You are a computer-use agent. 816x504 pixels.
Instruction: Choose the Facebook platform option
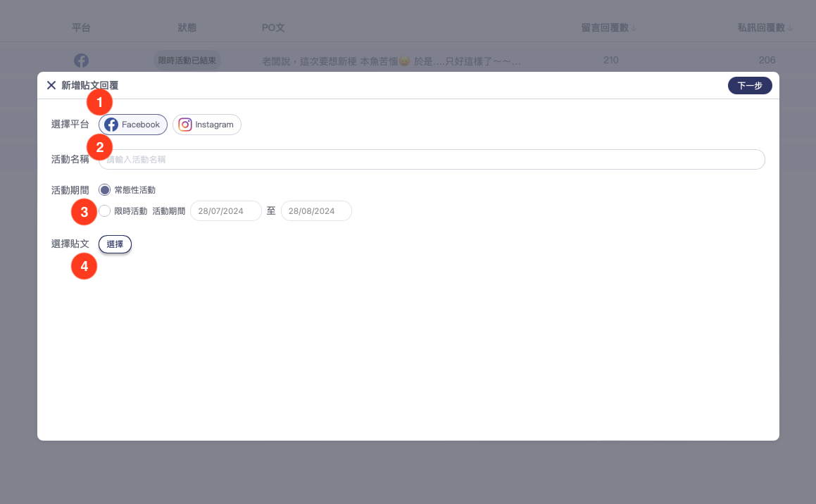[x=133, y=125]
